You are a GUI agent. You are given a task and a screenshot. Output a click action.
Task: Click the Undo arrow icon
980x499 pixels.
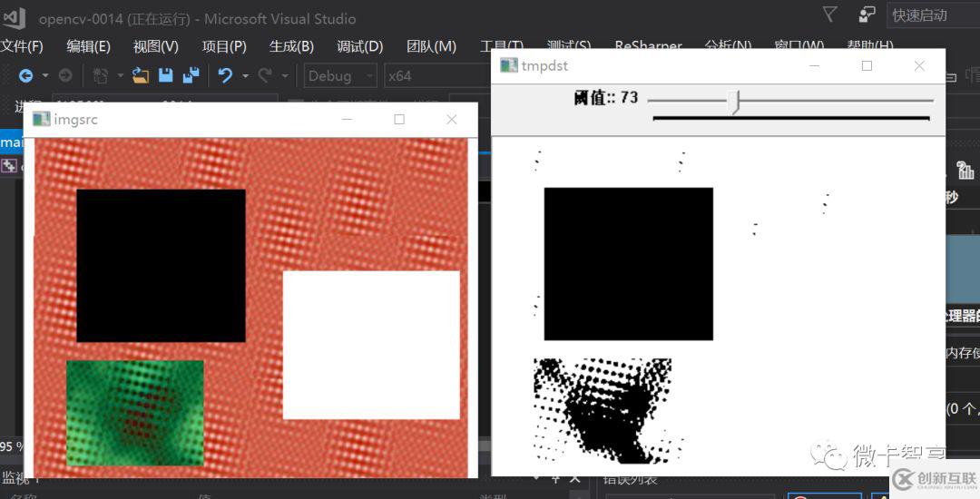tap(225, 75)
